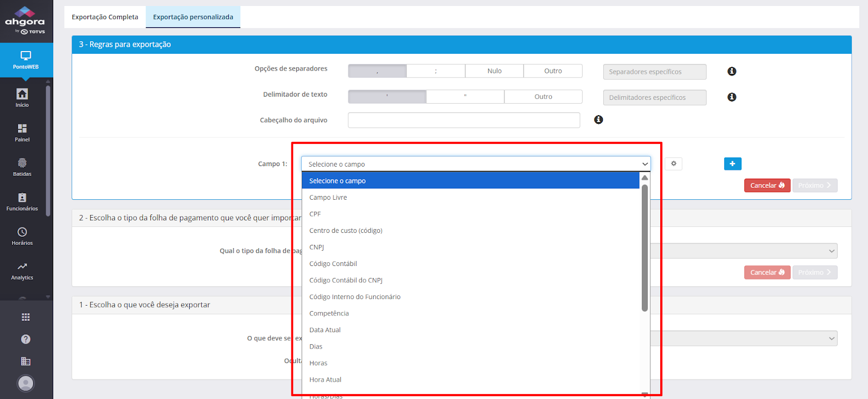Switch to Exportação personalizada tab
Image resolution: width=868 pixels, height=399 pixels.
pos(193,17)
